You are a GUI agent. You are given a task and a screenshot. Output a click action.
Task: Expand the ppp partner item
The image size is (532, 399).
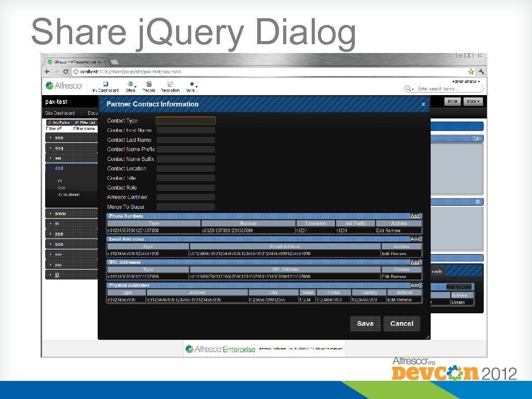71,234
